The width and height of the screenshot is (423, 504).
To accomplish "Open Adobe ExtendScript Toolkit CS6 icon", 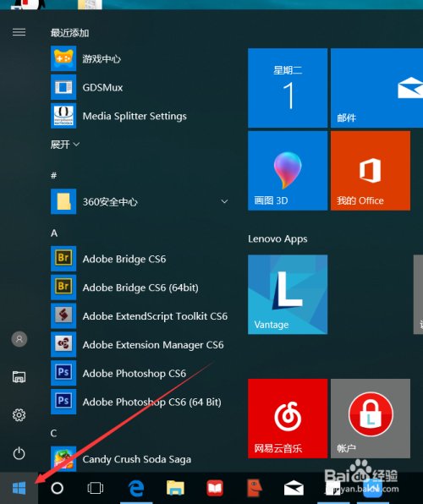I will pyautogui.click(x=63, y=315).
